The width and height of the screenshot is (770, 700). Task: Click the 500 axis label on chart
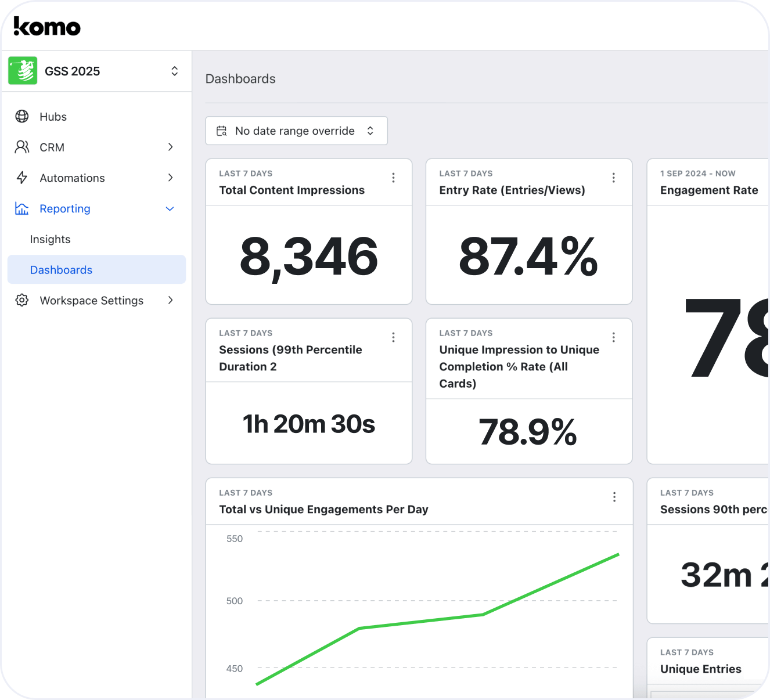pyautogui.click(x=235, y=601)
